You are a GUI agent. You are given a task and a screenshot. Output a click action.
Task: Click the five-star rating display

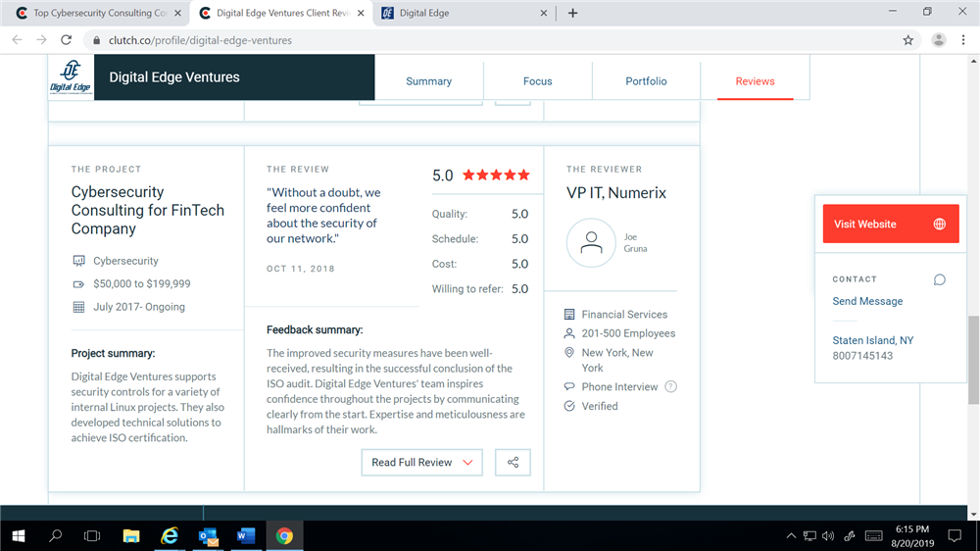tap(496, 175)
